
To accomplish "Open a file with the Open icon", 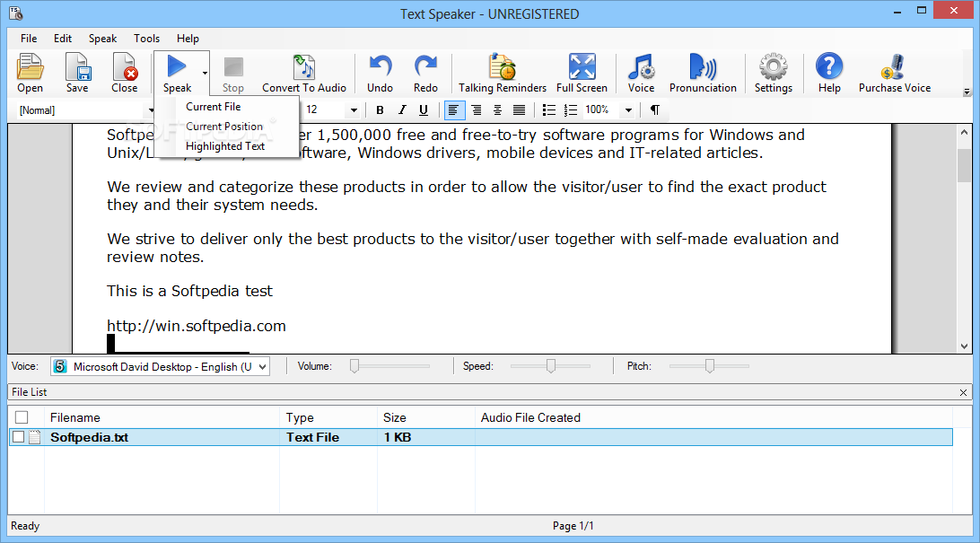I will [30, 73].
